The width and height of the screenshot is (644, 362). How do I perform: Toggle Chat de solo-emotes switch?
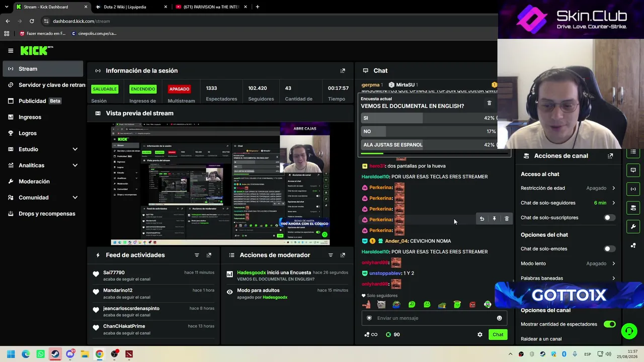click(609, 249)
